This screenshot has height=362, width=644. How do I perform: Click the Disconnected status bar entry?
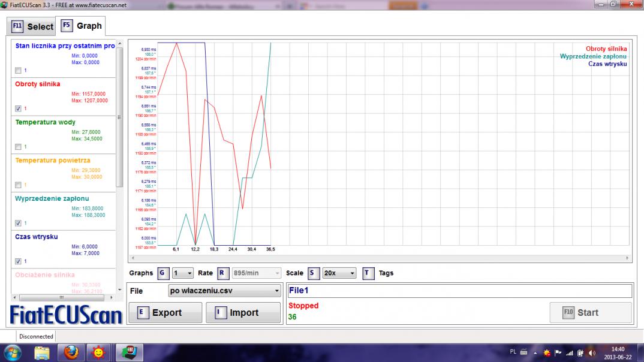[36, 337]
